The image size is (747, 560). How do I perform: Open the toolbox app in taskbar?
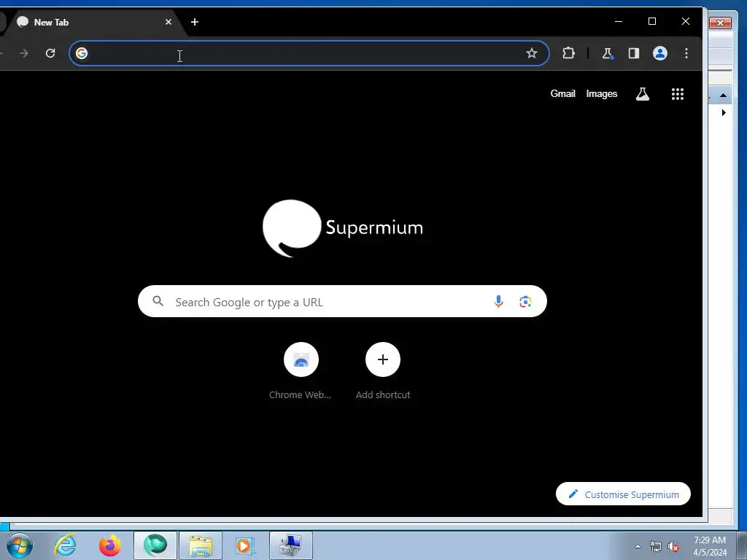tap(291, 545)
